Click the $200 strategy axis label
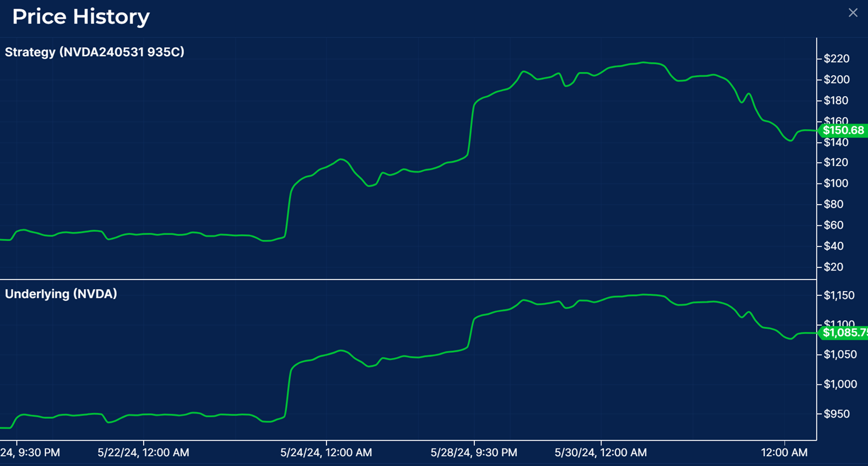The width and height of the screenshot is (868, 466). coord(837,80)
